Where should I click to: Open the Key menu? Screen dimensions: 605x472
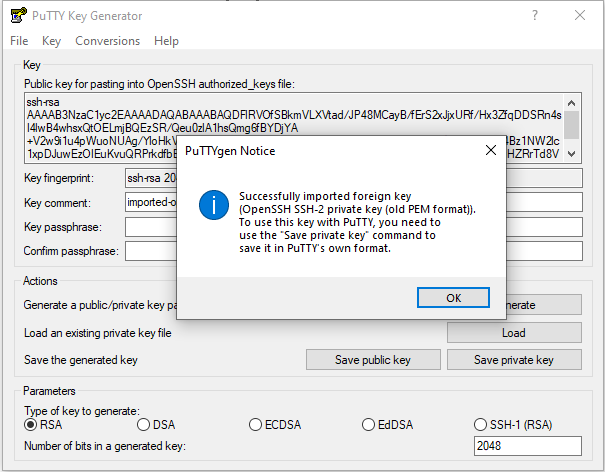point(52,41)
